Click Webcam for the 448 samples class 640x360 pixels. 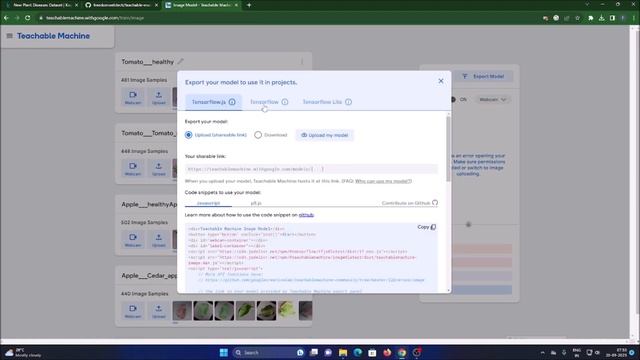click(x=133, y=169)
